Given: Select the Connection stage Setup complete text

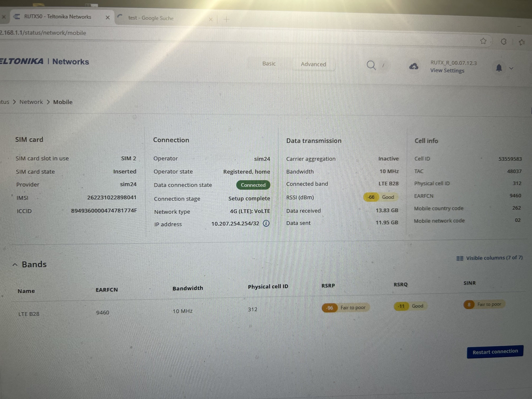Looking at the screenshot, I should [249, 198].
